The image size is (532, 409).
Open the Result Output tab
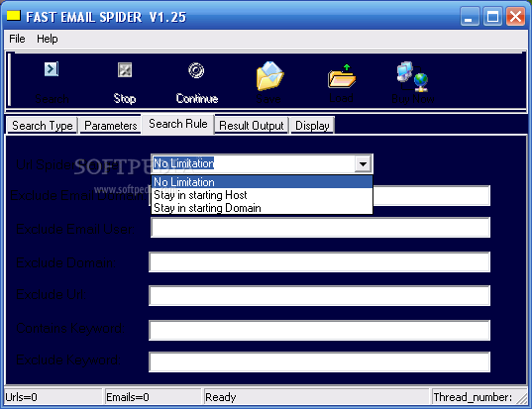coord(252,126)
